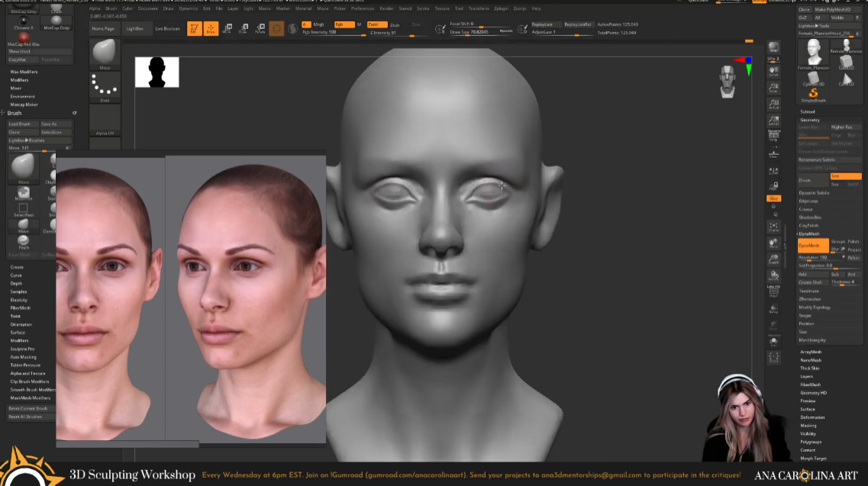Open the Stroke menu
This screenshot has width=868, height=486.
pos(423,8)
